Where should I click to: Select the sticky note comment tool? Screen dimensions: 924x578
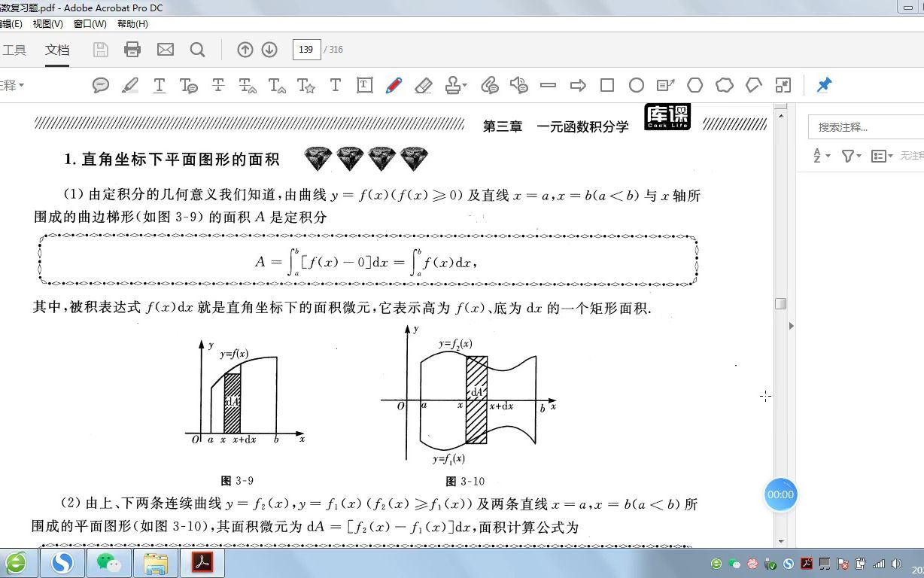100,85
